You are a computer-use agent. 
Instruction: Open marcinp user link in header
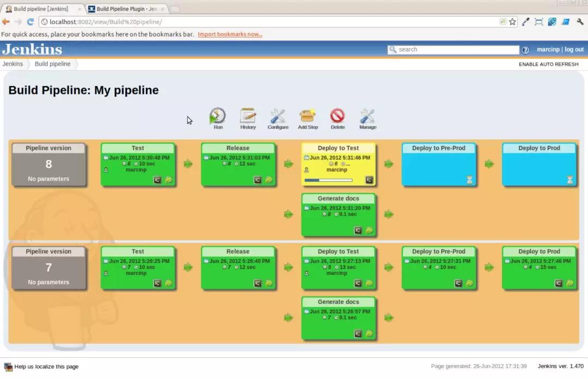(x=548, y=50)
